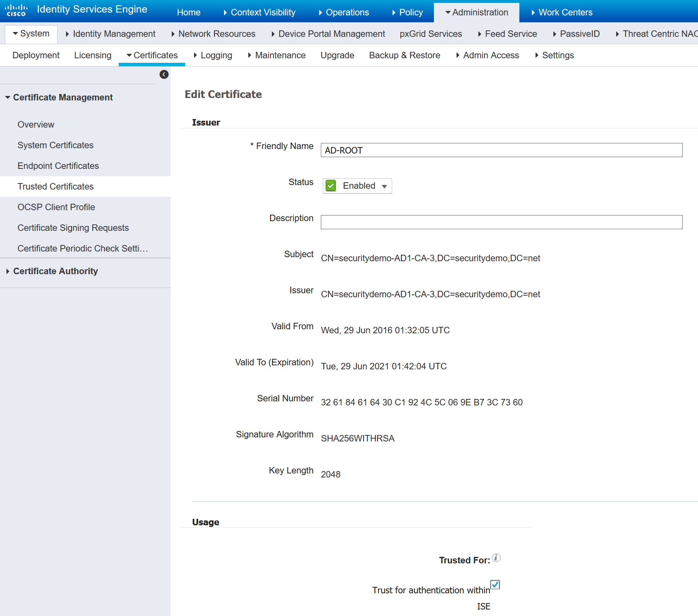This screenshot has height=616, width=698.
Task: Expand the Operations menu
Action: click(x=344, y=13)
